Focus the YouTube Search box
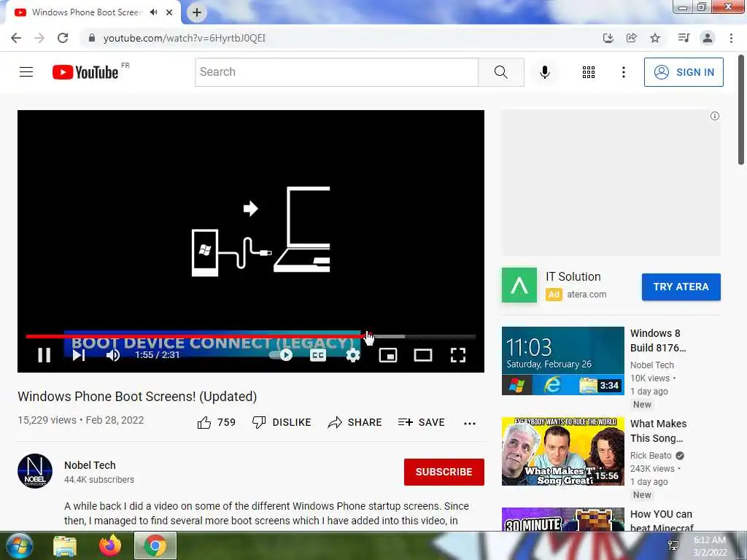This screenshot has height=560, width=747. (x=337, y=72)
